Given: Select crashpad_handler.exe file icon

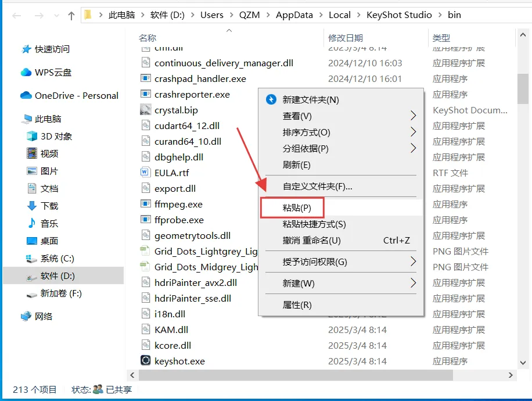Looking at the screenshot, I should pyautogui.click(x=146, y=78).
